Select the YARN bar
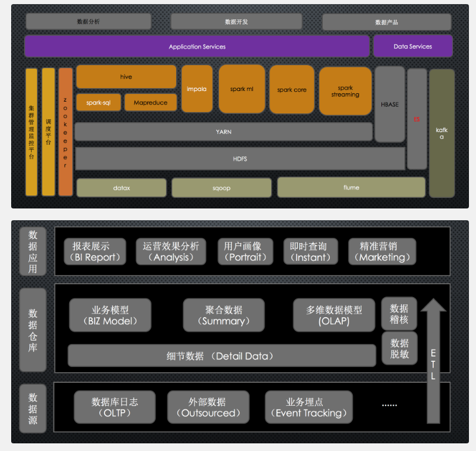This screenshot has width=476, height=451. [224, 132]
